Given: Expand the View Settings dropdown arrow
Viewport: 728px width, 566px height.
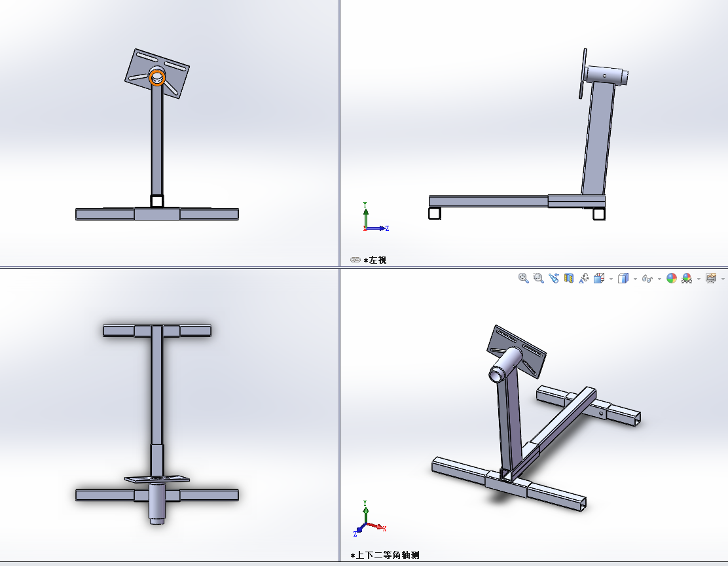Looking at the screenshot, I should tap(723, 279).
